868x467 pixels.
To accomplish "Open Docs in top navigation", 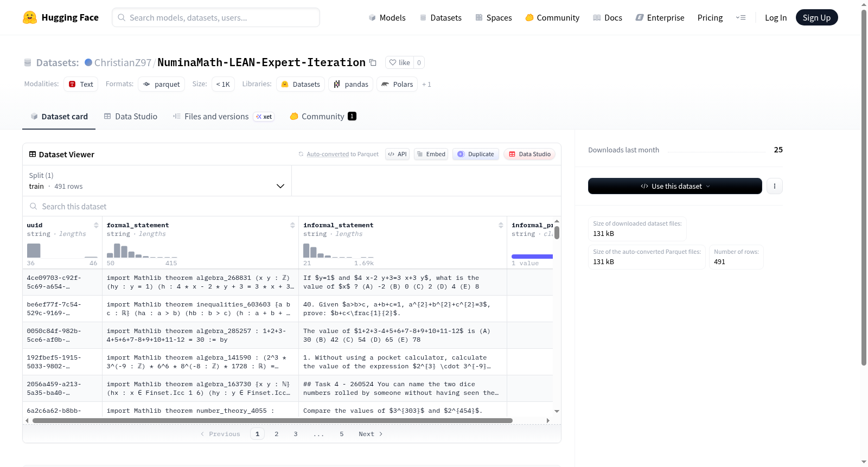I will (x=608, y=17).
